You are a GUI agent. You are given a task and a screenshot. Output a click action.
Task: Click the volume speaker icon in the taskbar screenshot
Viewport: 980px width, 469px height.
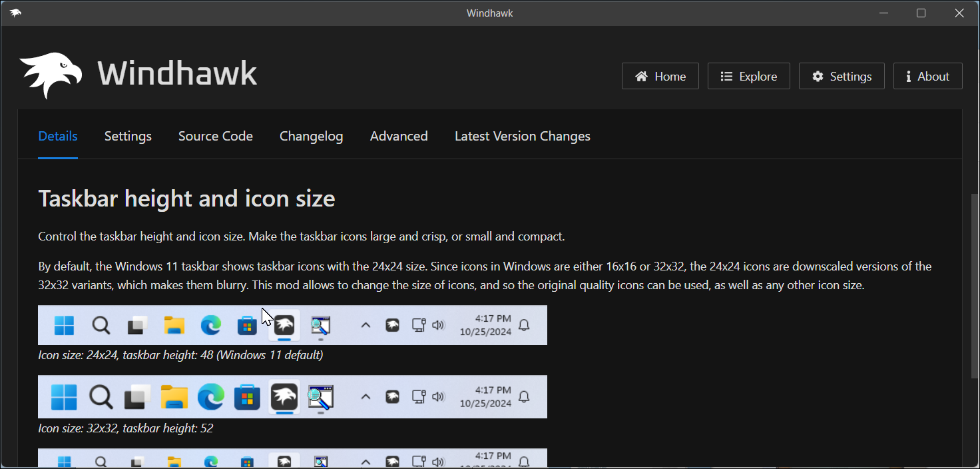click(438, 325)
